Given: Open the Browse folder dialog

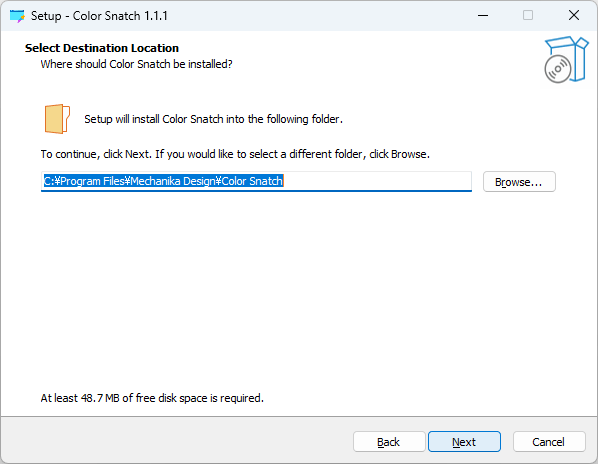Looking at the screenshot, I should 519,182.
